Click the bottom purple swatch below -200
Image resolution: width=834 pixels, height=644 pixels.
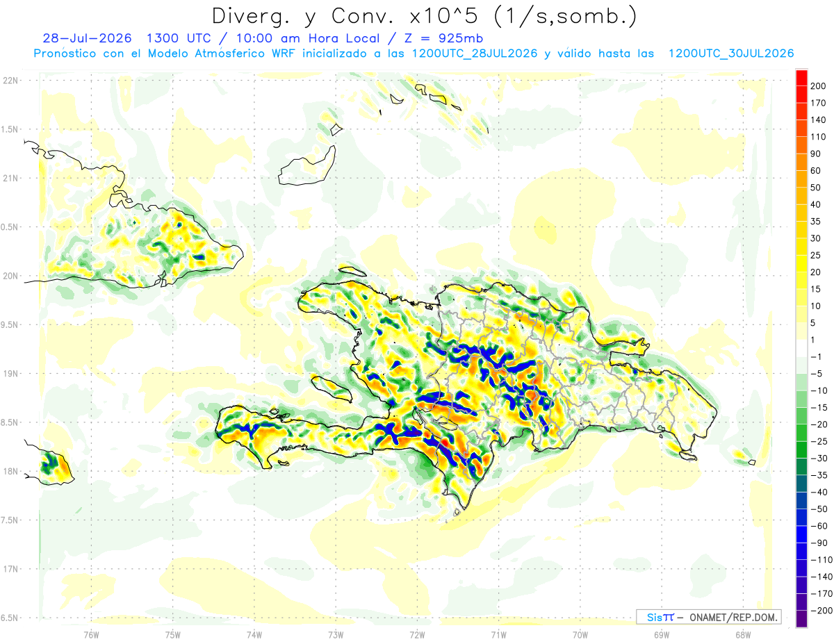pyautogui.click(x=801, y=619)
